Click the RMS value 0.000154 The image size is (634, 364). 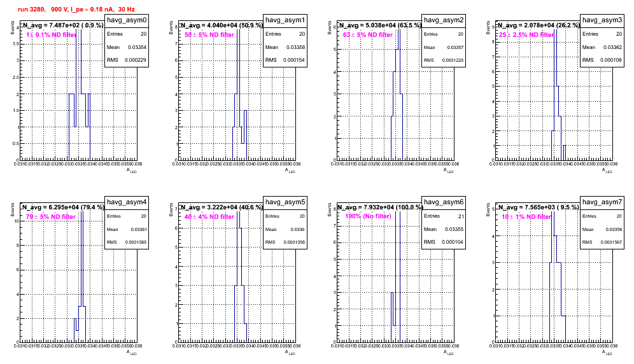(294, 60)
